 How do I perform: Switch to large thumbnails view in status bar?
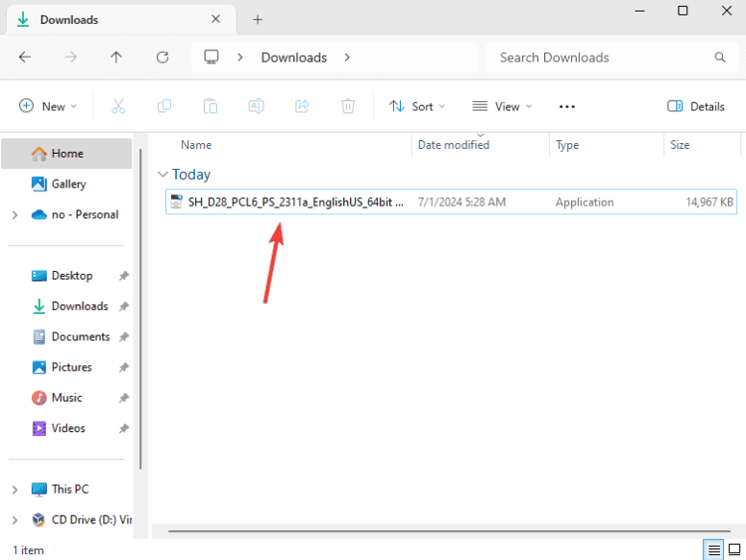tap(734, 550)
